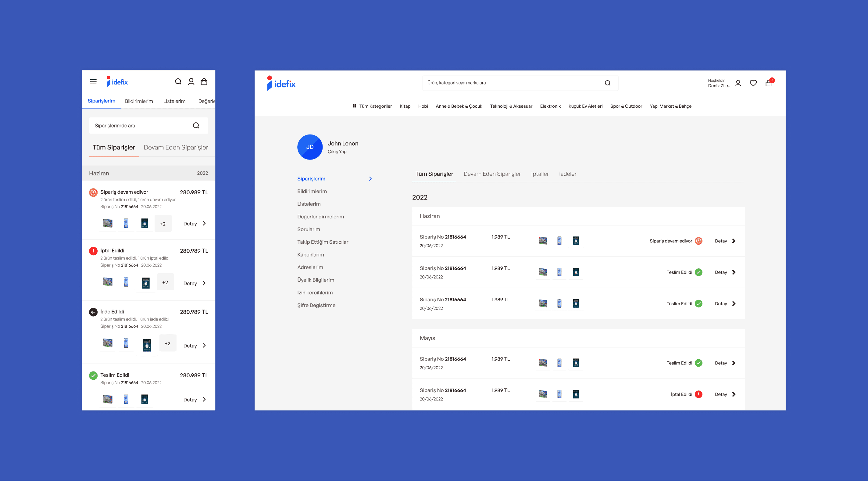Click the +2 more products tile in first mobile order

coord(163,224)
